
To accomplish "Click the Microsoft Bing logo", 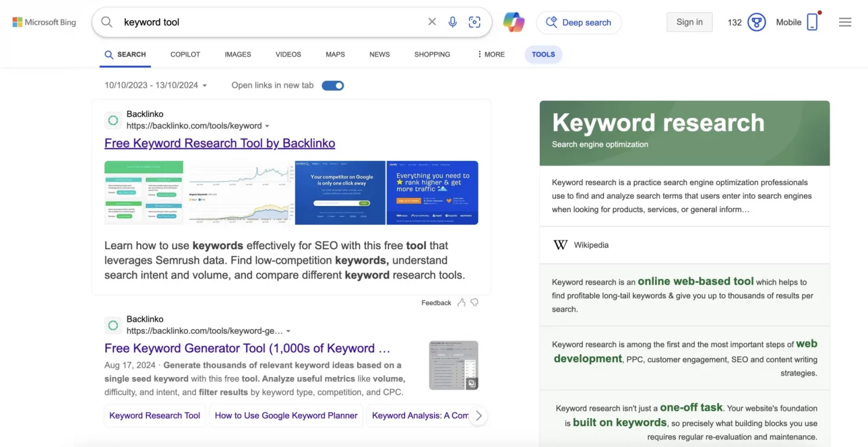I will [44, 23].
